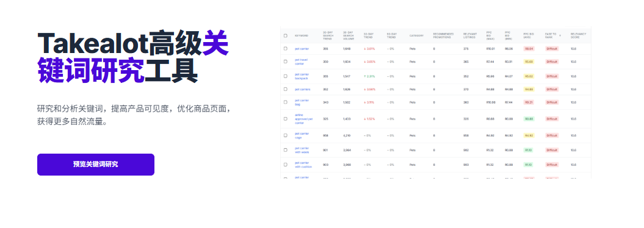
Task: Select the 'pet travel carrier' row checkbox
Action: pos(286,62)
